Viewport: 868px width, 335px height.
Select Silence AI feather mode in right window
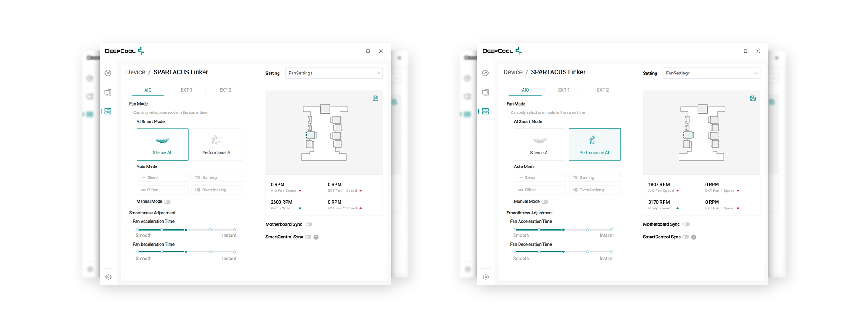(540, 144)
